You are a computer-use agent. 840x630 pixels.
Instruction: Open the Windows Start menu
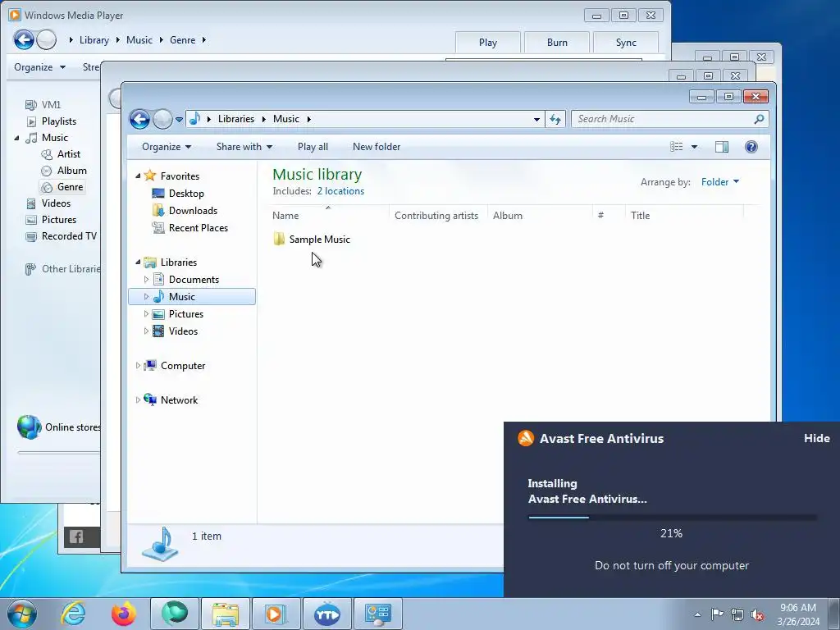click(22, 614)
